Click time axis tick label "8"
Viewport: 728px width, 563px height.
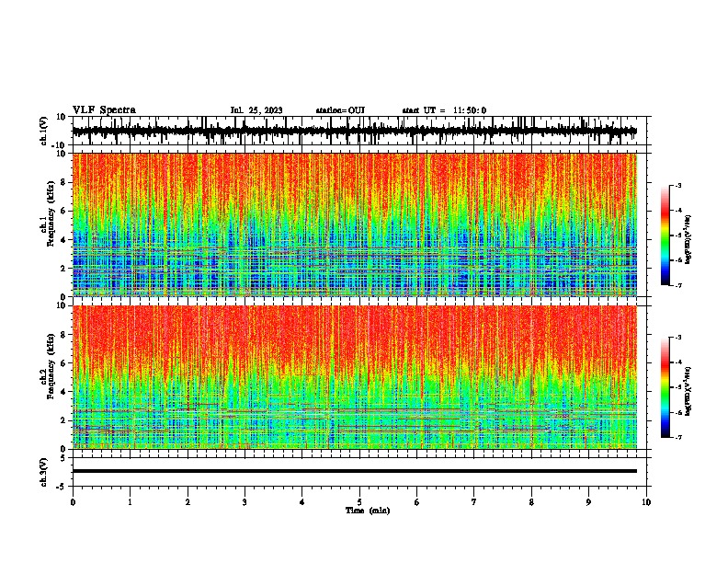[x=531, y=502]
